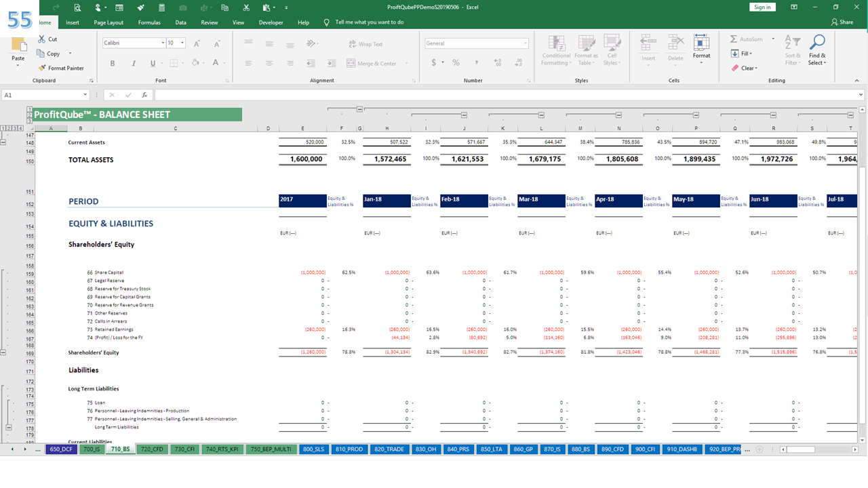Click the vertical scrollbar down arrow

tap(864, 440)
